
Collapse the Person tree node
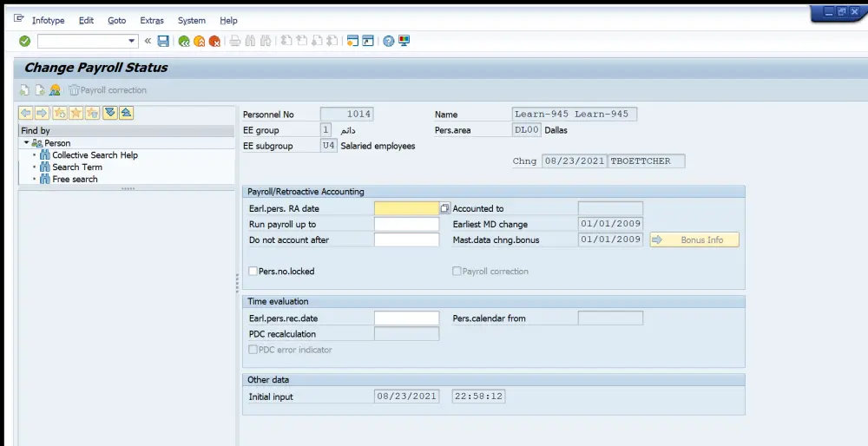pos(26,143)
